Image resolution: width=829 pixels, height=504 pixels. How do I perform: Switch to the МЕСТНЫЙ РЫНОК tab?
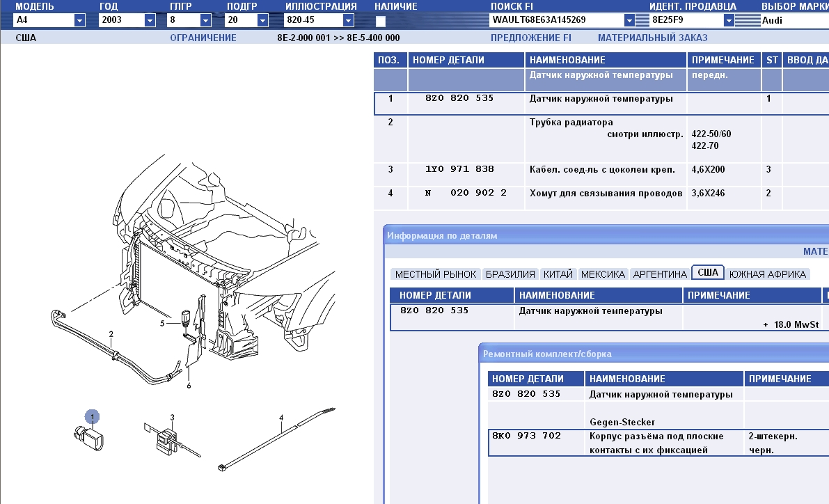[436, 274]
